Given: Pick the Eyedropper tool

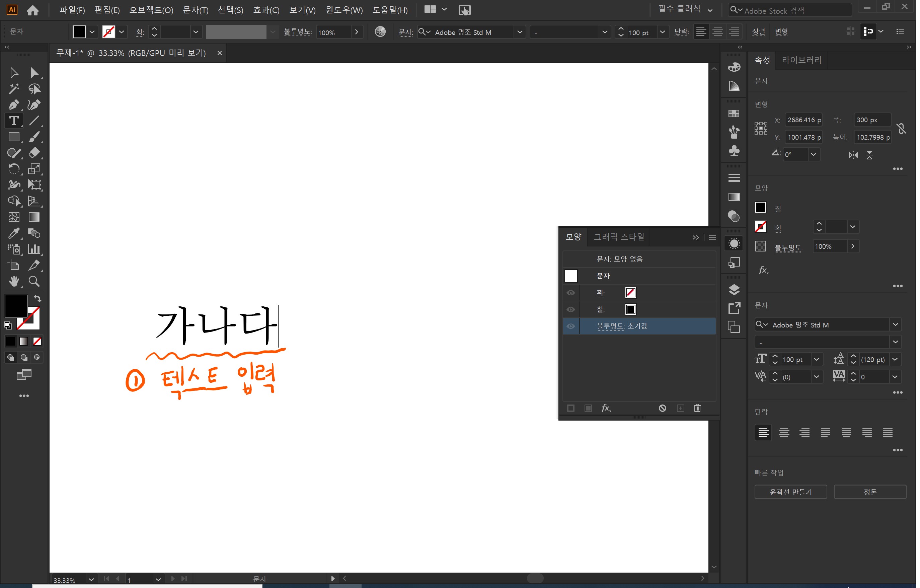Looking at the screenshot, I should pos(14,233).
